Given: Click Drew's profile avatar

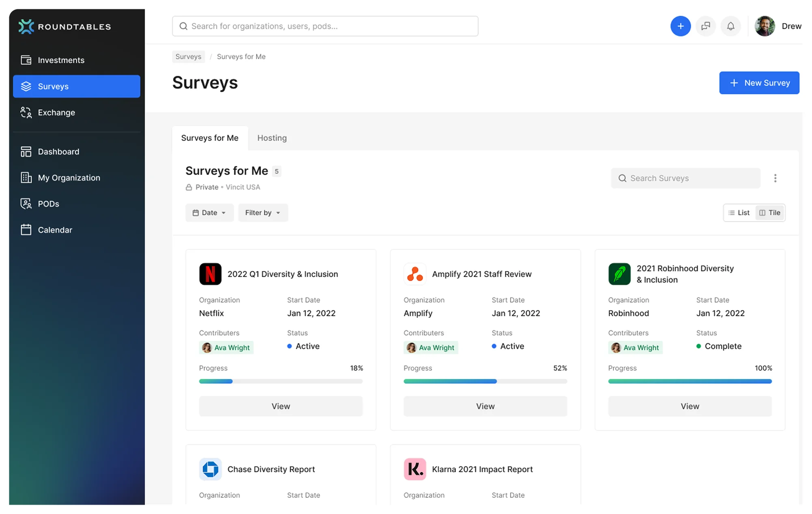Looking at the screenshot, I should click(x=765, y=26).
